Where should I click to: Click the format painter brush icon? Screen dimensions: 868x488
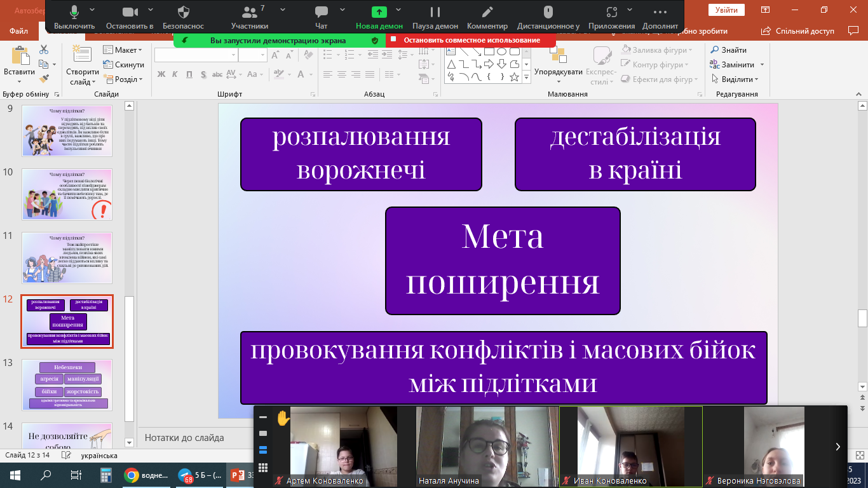click(44, 79)
